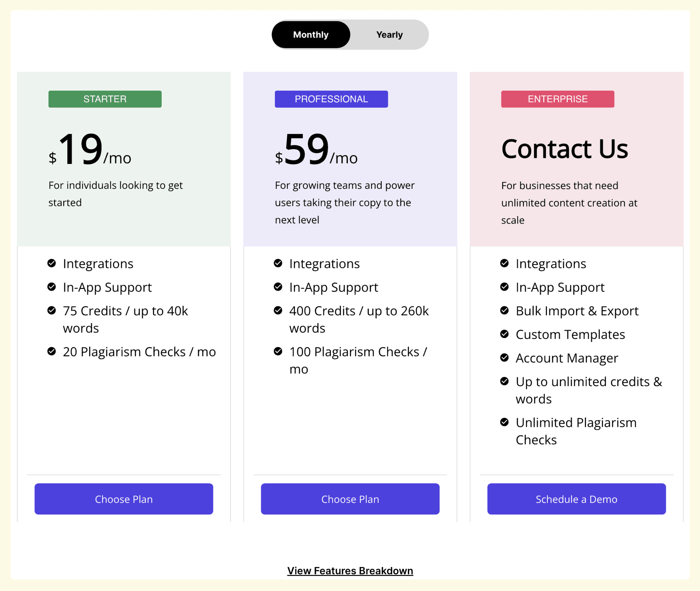
Task: Click the checkmark next to 20 Plagiarism Checks
Action: tap(51, 351)
